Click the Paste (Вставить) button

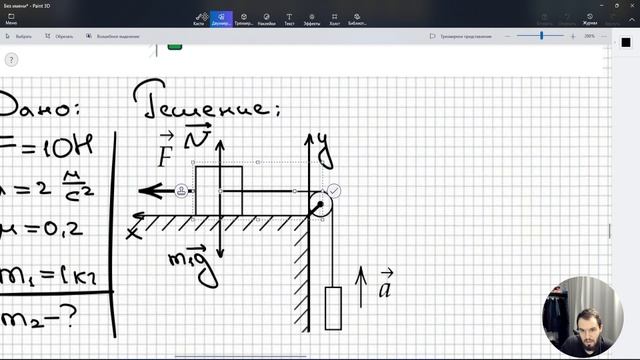pyautogui.click(x=544, y=19)
